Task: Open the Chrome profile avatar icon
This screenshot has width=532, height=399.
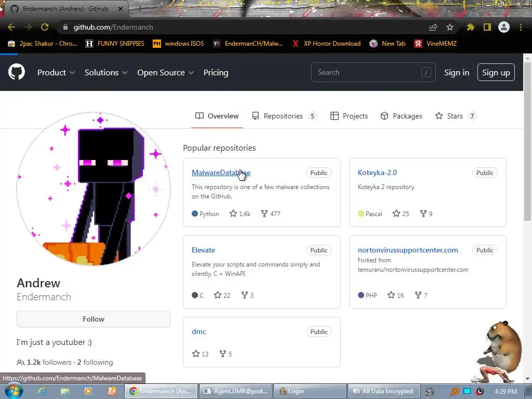Action: point(504,27)
